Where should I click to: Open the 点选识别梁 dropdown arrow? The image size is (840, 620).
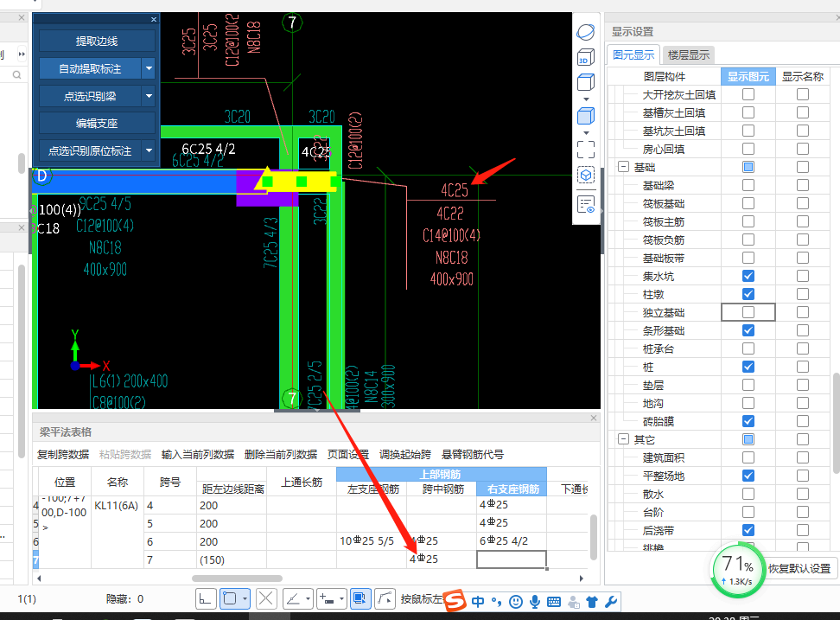tap(149, 97)
